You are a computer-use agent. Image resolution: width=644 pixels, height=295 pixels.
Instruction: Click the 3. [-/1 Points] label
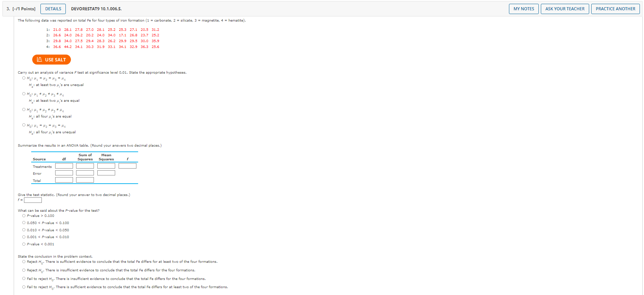tap(21, 9)
